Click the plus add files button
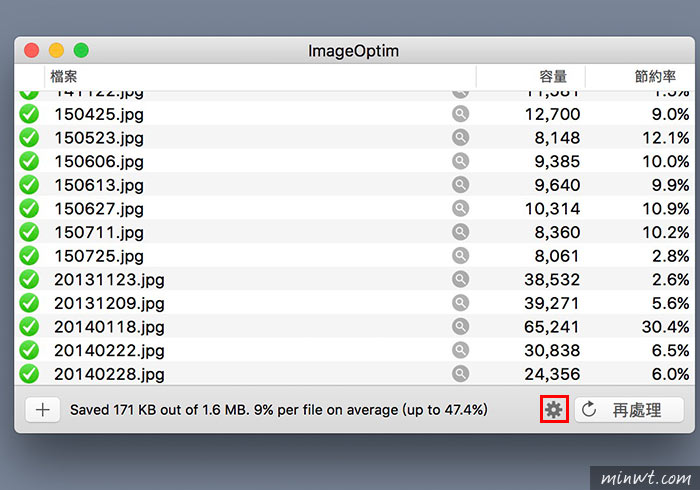The height and width of the screenshot is (490, 700). [43, 410]
